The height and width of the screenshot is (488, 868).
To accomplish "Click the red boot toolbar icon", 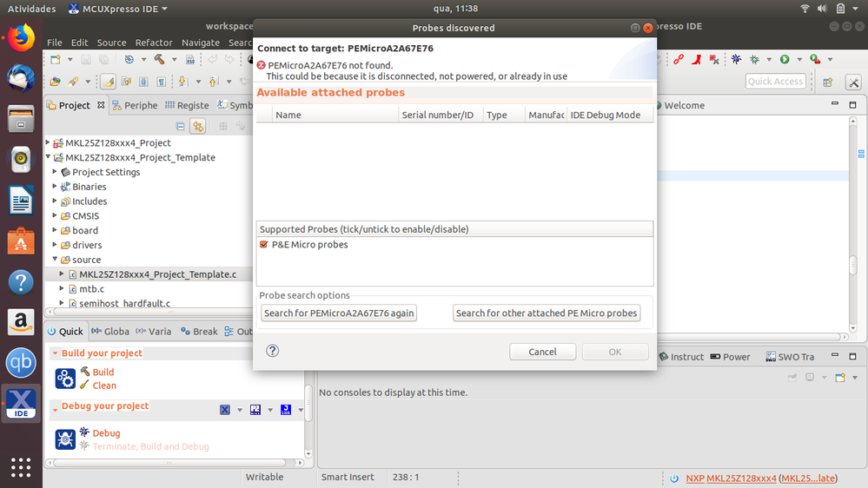I will (x=696, y=59).
